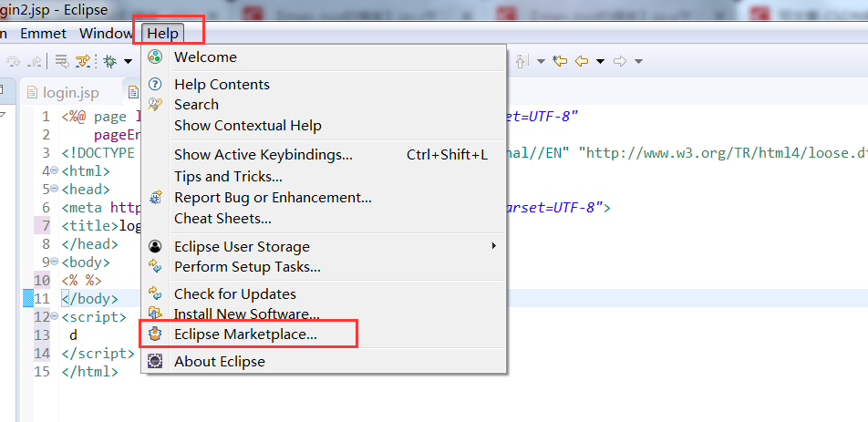
Task: Click the Drop to Frame toolbar icon
Action: [62, 61]
